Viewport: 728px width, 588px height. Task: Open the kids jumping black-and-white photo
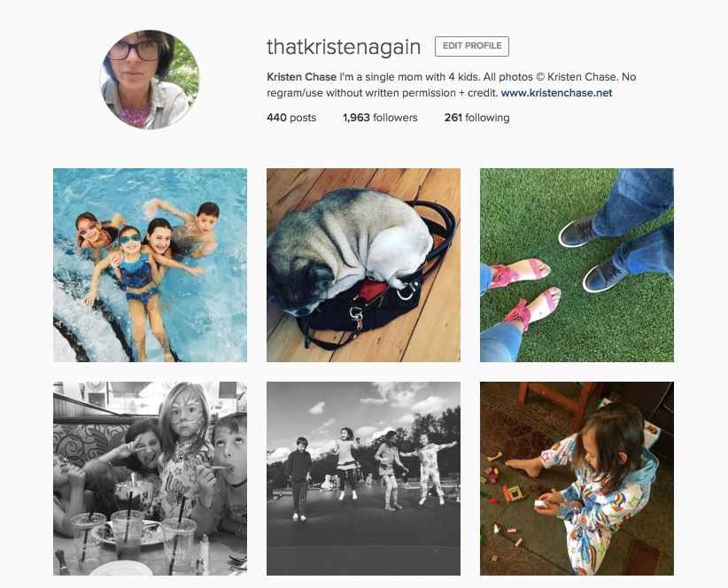pos(363,478)
